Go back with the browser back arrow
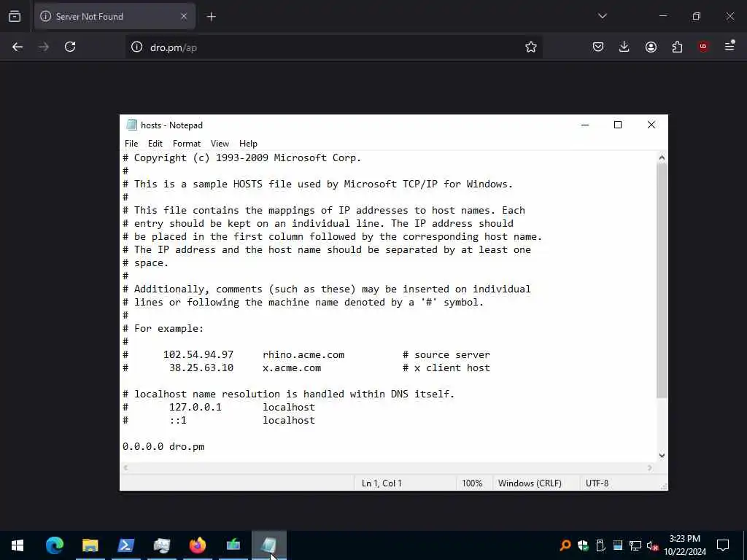The image size is (747, 560). [x=18, y=47]
